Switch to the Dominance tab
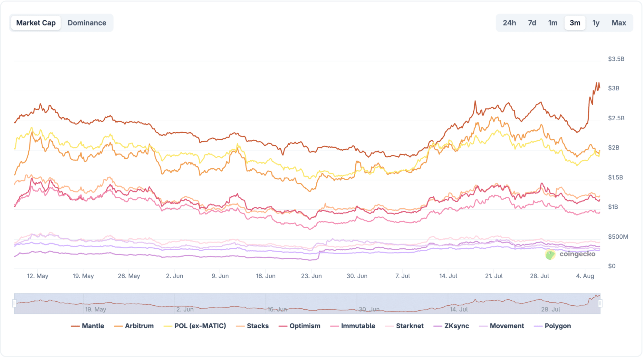Screen dimensions: 644x358 [86, 23]
